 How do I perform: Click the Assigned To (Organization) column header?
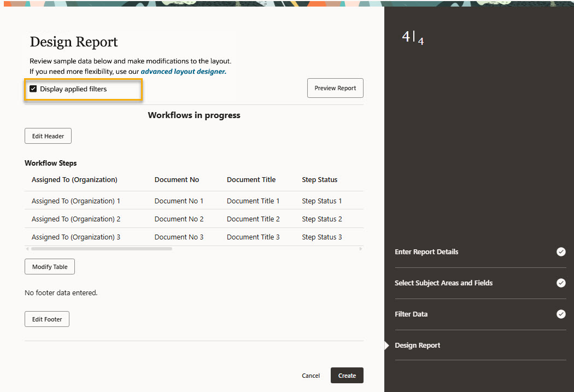[x=74, y=180]
